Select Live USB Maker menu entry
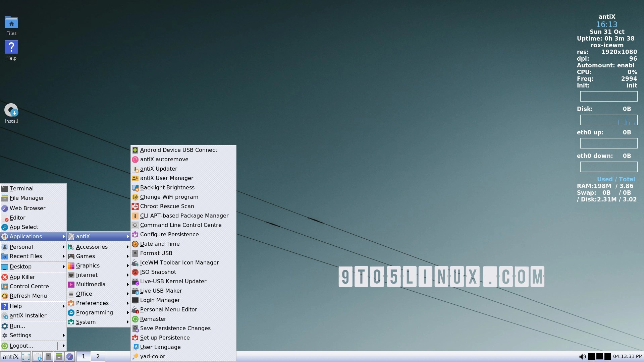This screenshot has width=644, height=362. pyautogui.click(x=161, y=291)
